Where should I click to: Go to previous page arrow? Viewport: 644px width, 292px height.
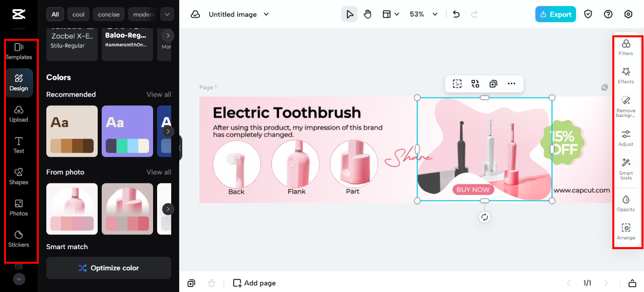(569, 283)
